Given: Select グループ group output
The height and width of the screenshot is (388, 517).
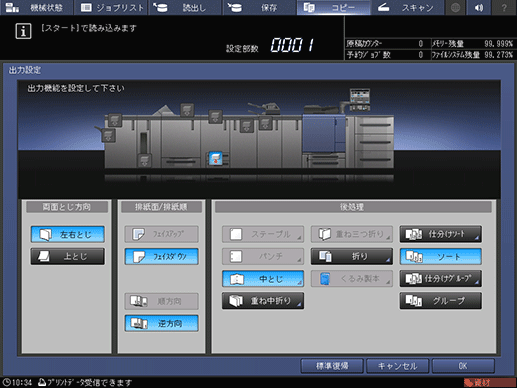Looking at the screenshot, I should 441,301.
